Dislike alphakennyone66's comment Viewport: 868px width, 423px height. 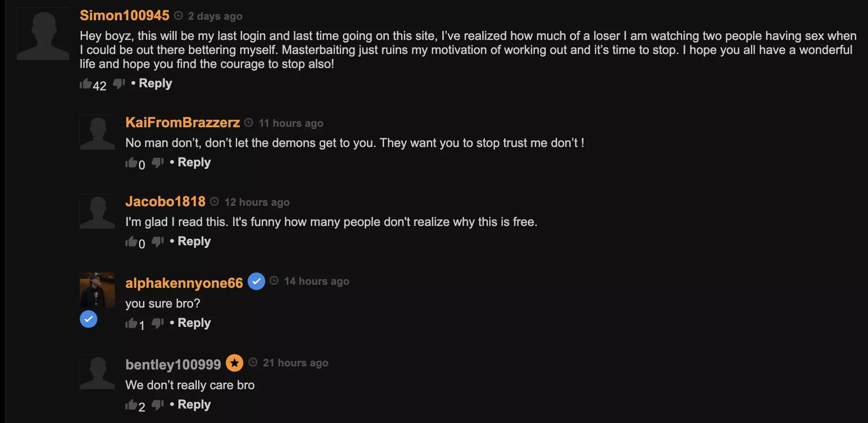pyautogui.click(x=157, y=323)
